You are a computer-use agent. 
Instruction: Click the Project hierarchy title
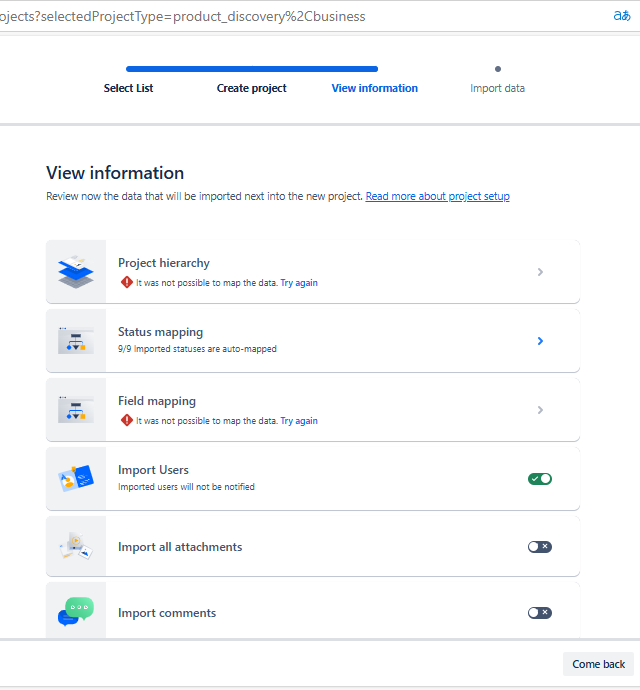pyautogui.click(x=164, y=263)
